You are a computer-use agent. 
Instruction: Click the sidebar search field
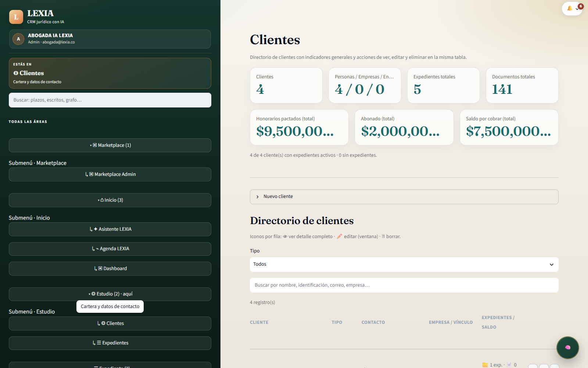pyautogui.click(x=110, y=100)
